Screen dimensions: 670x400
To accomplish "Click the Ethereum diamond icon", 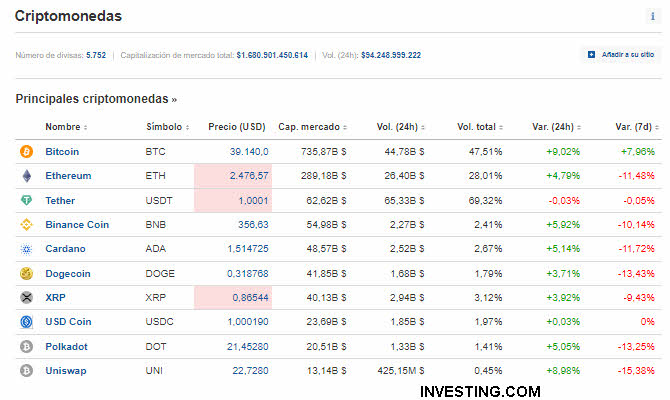I will (25, 176).
